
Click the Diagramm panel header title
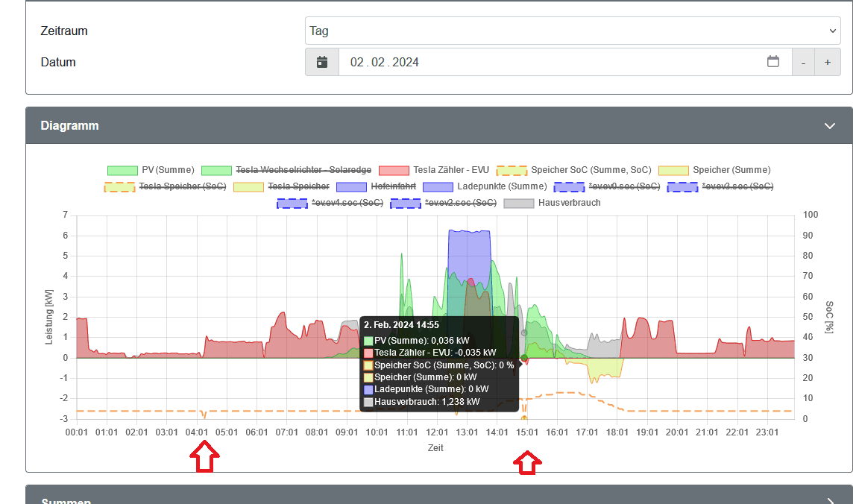point(69,126)
